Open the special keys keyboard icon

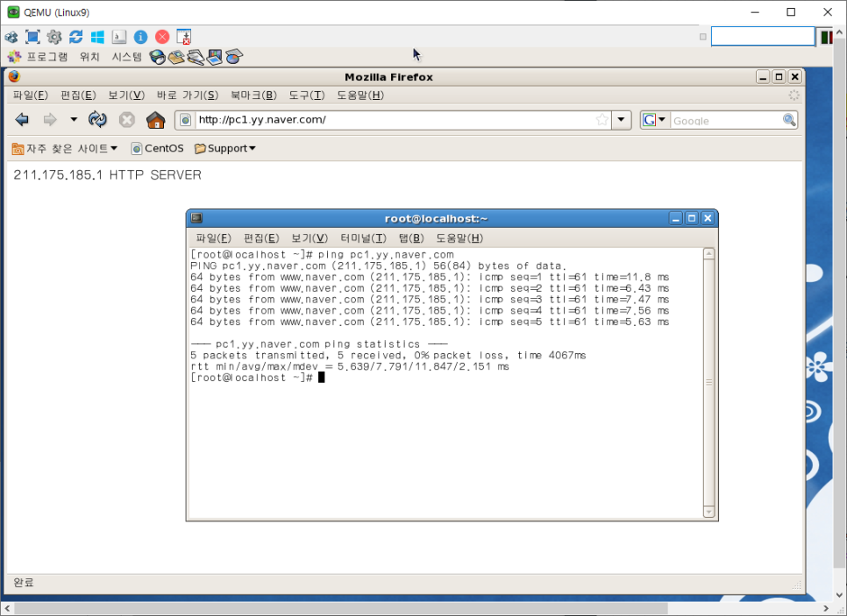coord(119,37)
